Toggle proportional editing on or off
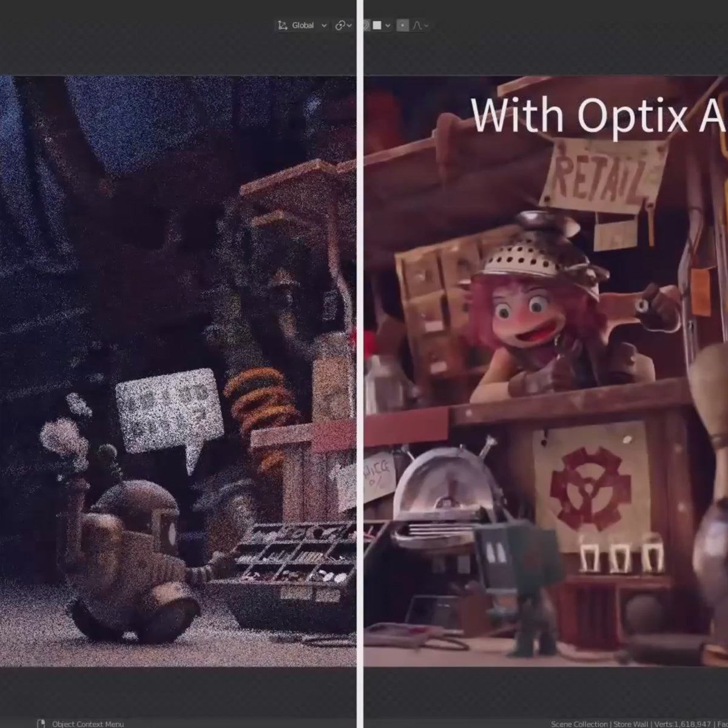728x728 pixels. 403,25
